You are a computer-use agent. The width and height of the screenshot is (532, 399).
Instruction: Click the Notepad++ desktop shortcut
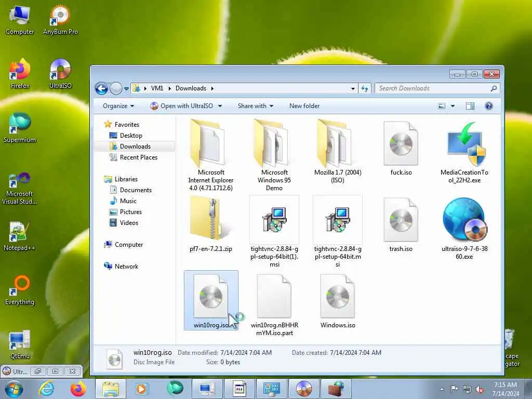coord(20,236)
